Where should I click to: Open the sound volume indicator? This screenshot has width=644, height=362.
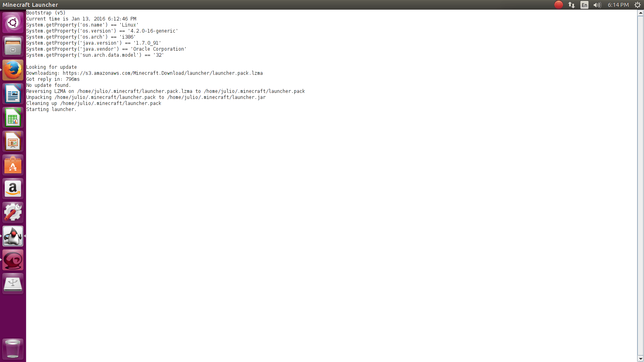pyautogui.click(x=597, y=5)
